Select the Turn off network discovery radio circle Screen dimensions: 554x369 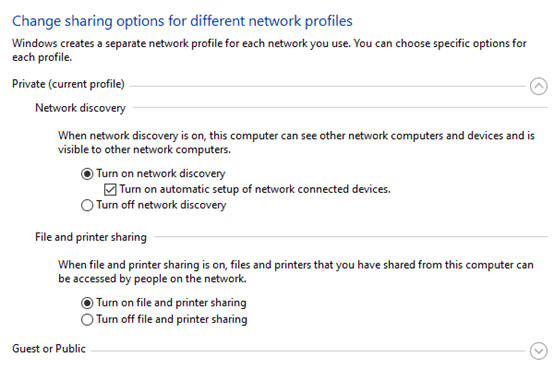[x=87, y=205]
